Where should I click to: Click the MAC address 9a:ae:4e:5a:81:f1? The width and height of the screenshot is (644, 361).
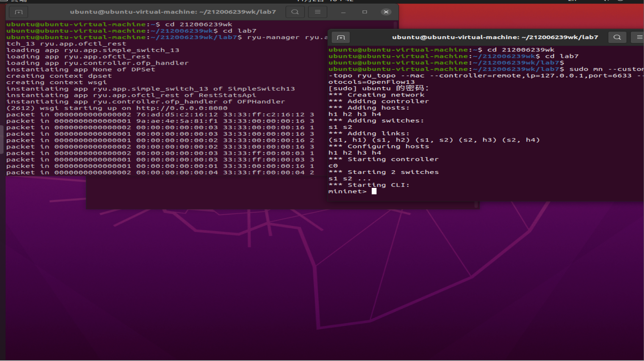tap(177, 121)
